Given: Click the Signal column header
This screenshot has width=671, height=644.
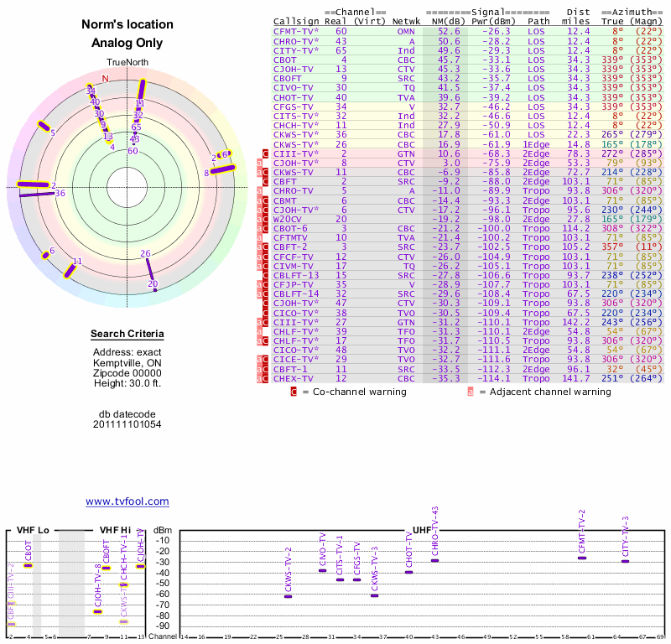Looking at the screenshot, I should pyautogui.click(x=486, y=14).
